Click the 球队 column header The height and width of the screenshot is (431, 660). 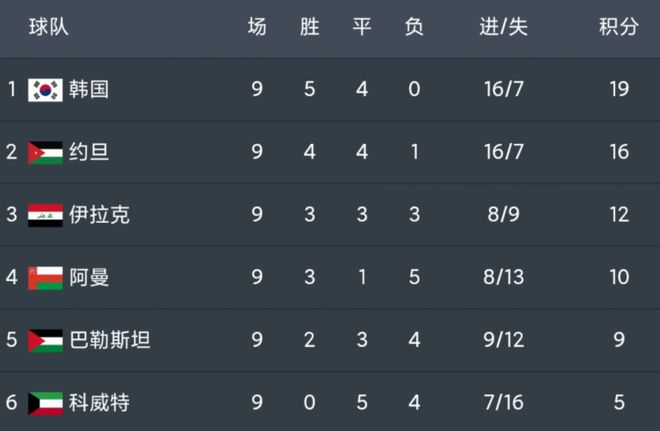coord(49,28)
